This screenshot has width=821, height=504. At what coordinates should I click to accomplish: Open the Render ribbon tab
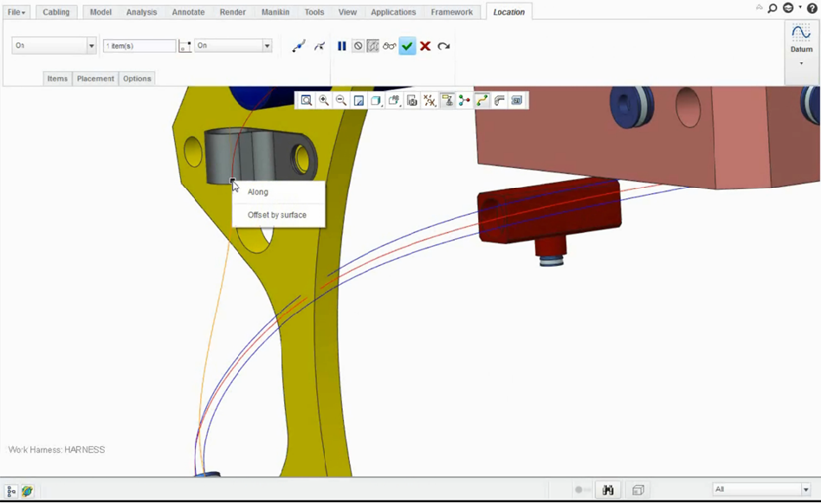click(232, 12)
